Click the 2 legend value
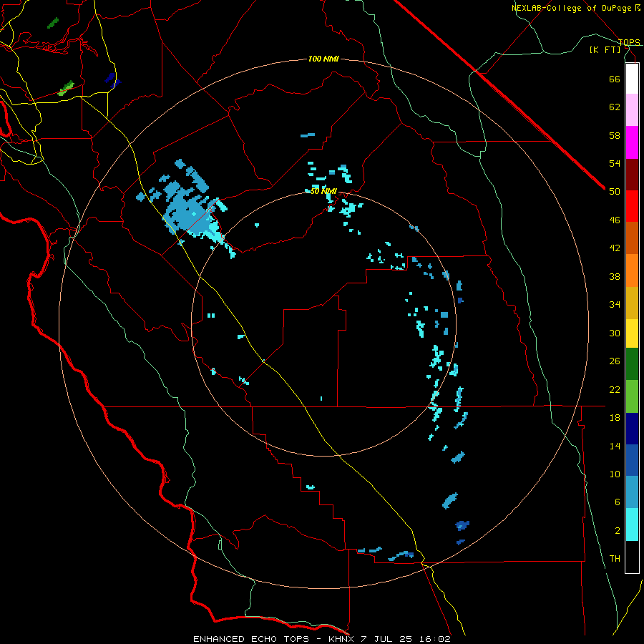This screenshot has width=644, height=644. pos(618,531)
